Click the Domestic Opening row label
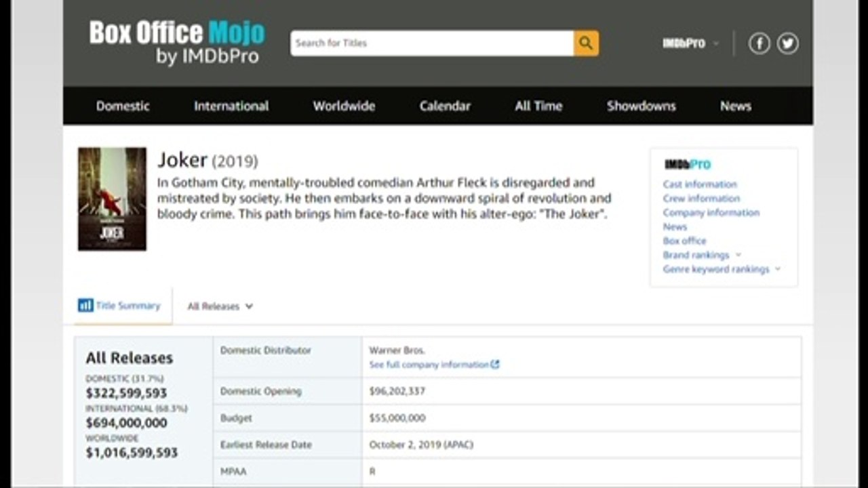This screenshot has width=868, height=488. pyautogui.click(x=260, y=391)
